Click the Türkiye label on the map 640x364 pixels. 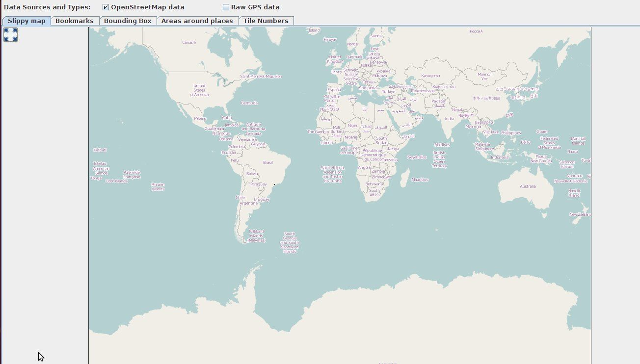(x=389, y=92)
